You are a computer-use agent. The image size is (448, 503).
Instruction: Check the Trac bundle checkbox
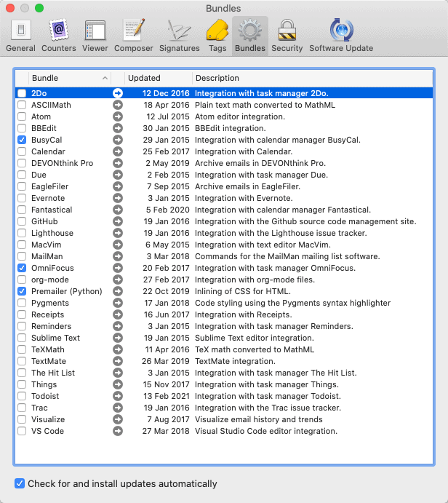pyautogui.click(x=22, y=408)
